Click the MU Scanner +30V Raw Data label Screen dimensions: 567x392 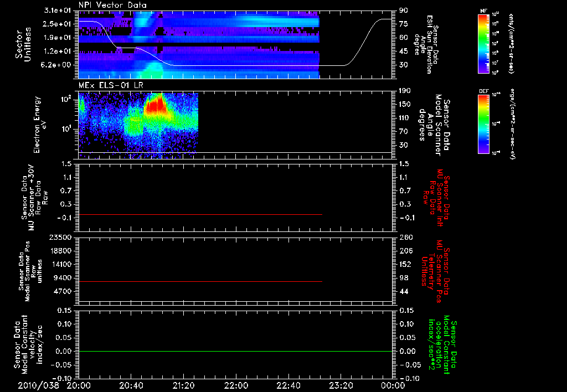pos(34,198)
